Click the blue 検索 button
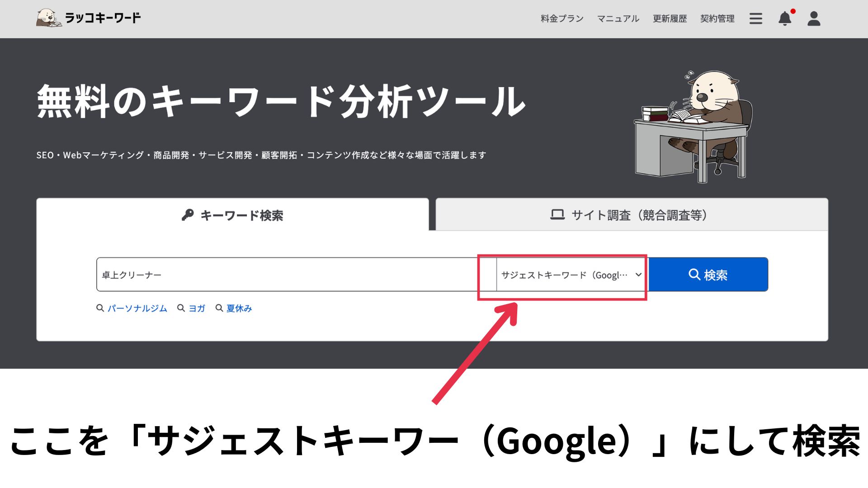 [x=708, y=275]
